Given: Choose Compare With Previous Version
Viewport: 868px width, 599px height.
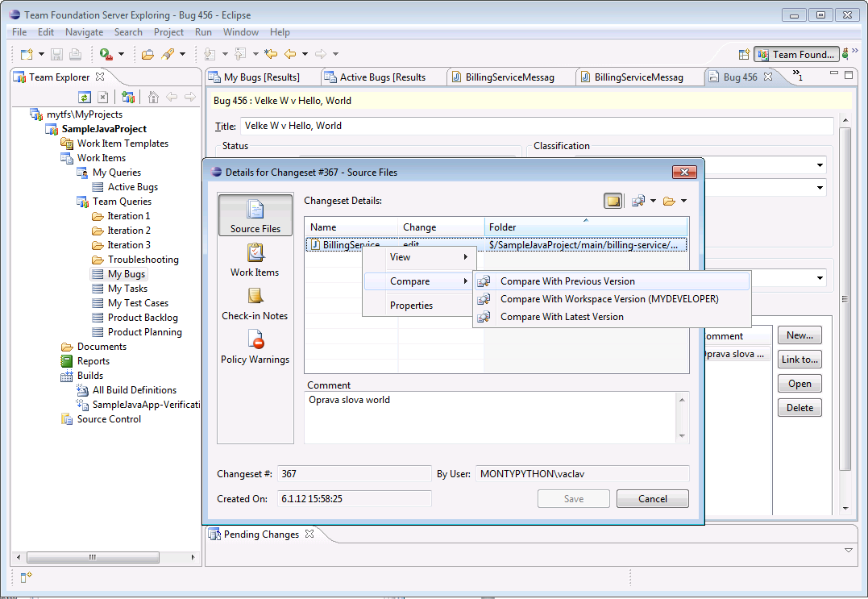Looking at the screenshot, I should pyautogui.click(x=567, y=281).
